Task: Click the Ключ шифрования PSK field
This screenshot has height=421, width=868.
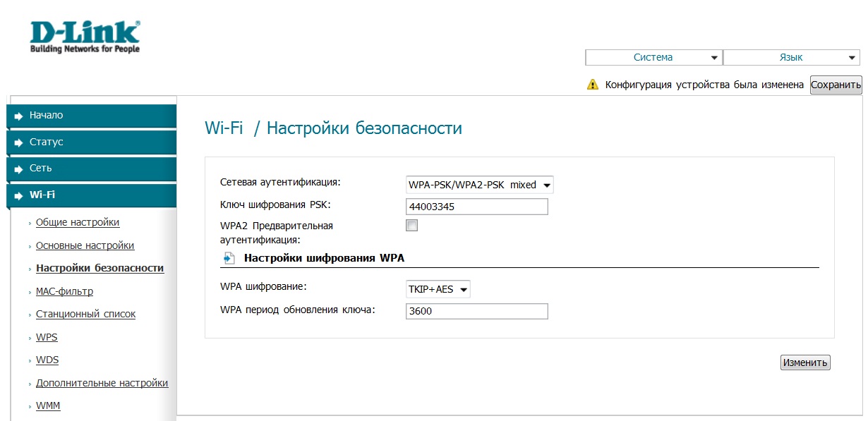Action: [477, 207]
